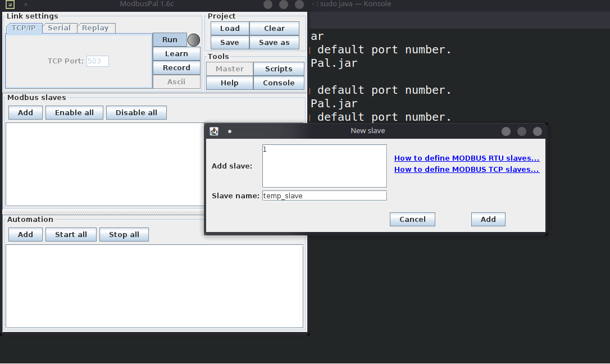
Task: Toggle the Run link button
Action: click(170, 40)
